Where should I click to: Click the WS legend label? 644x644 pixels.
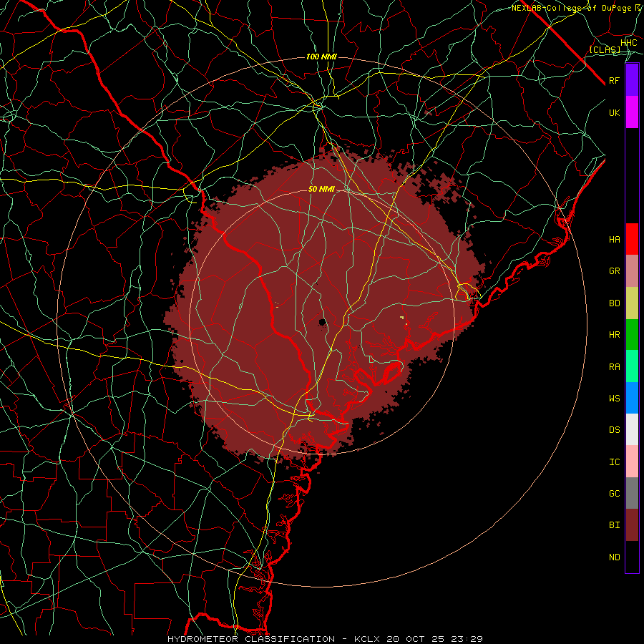tap(615, 398)
